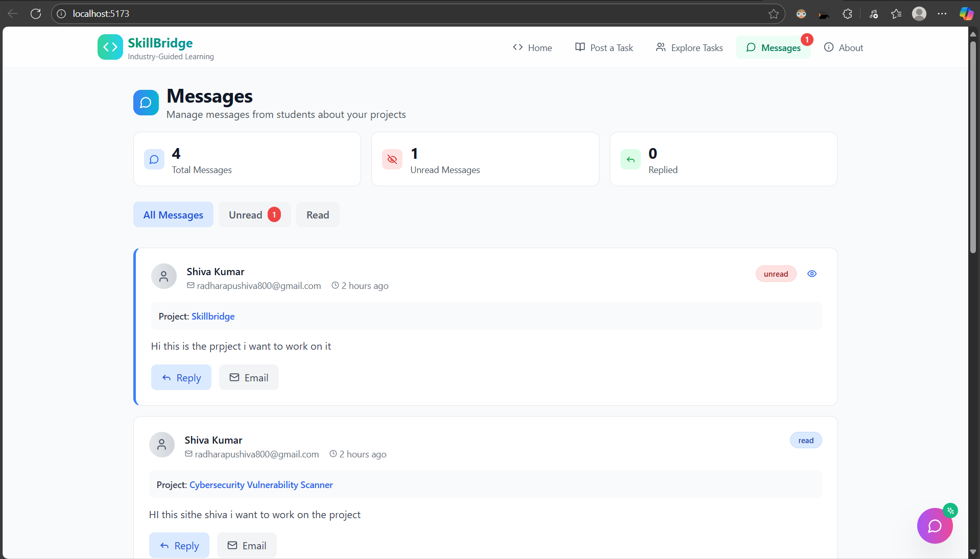Screen dimensions: 980x559
Task: Click the Home navigation icon
Action: point(518,47)
